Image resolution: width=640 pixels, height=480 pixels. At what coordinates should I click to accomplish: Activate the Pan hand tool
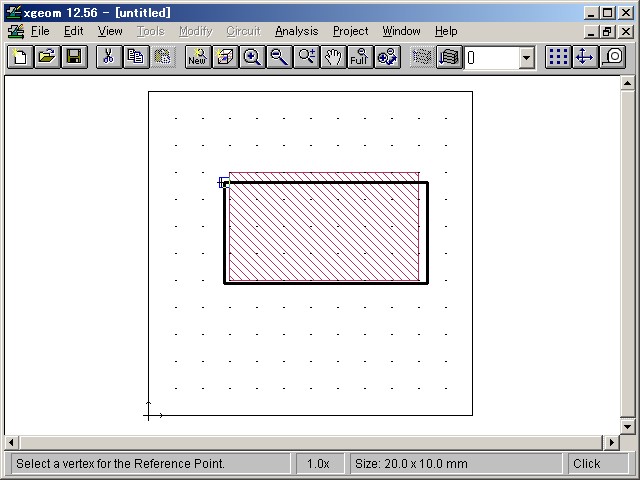coord(333,57)
